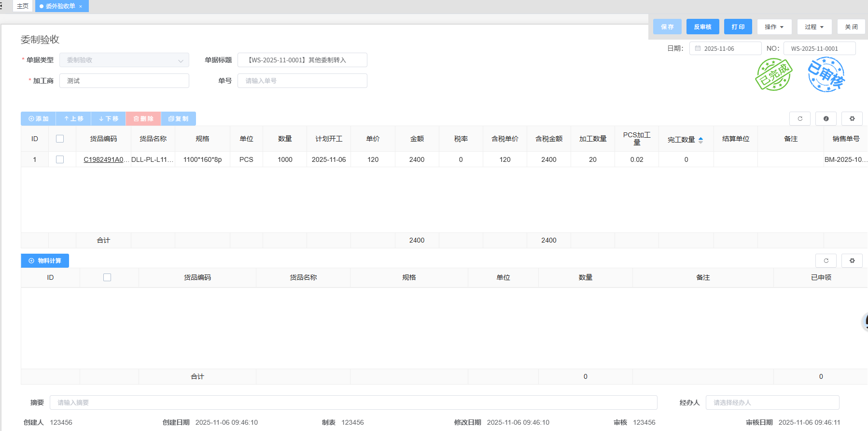Click the 物料计算 button
The width and height of the screenshot is (868, 431).
point(45,260)
